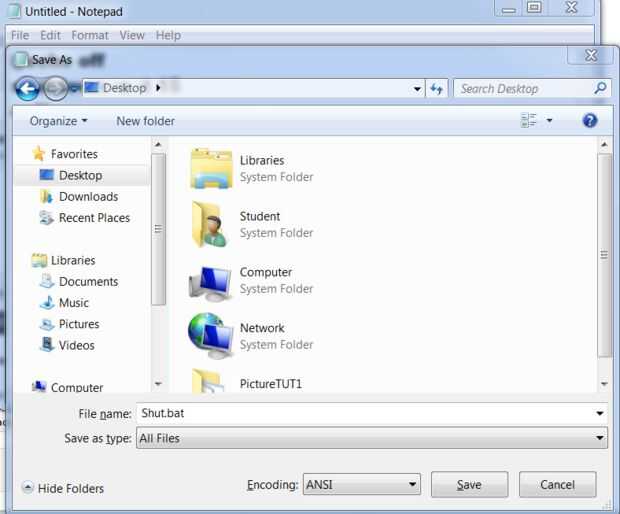Click the Libraries icon in sidebar
The image size is (620, 514).
[x=39, y=260]
